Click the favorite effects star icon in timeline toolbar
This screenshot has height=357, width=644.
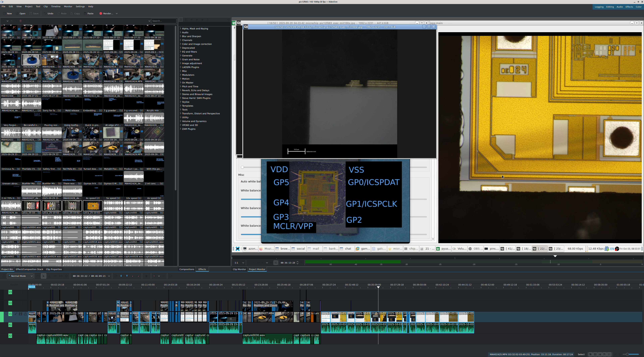(147, 276)
